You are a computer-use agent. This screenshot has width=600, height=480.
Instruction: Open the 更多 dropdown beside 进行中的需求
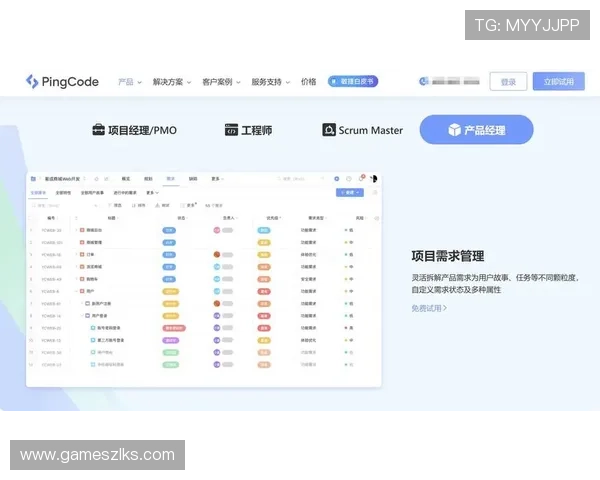[x=152, y=193]
